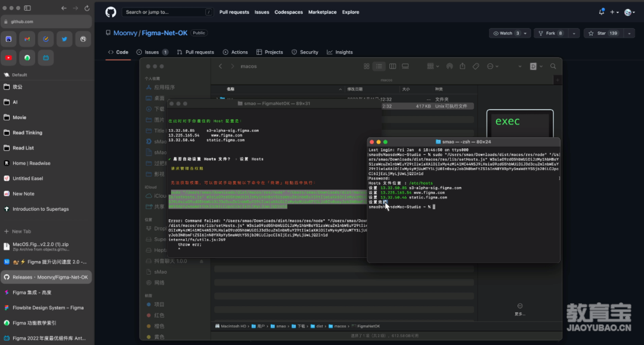Switch to the Security tab
This screenshot has height=345, width=644.
coord(305,52)
